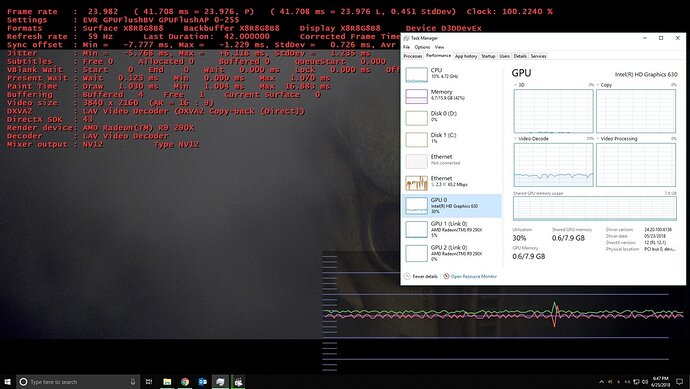Activate the microphone in taskbar search box

[x=132, y=382]
